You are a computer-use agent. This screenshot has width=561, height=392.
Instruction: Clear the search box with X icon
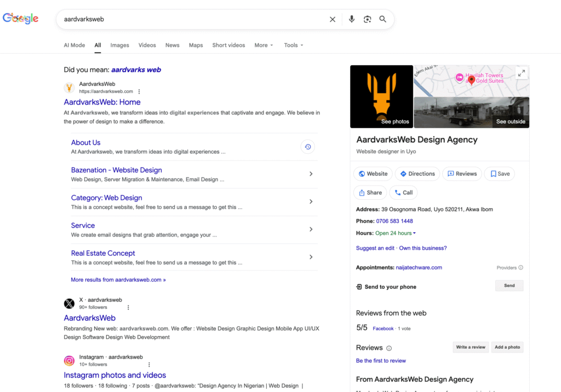(333, 19)
